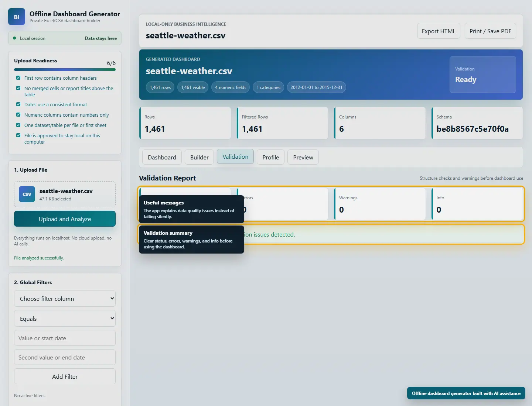Click the Validation Ready status card
The height and width of the screenshot is (406, 532).
point(482,75)
